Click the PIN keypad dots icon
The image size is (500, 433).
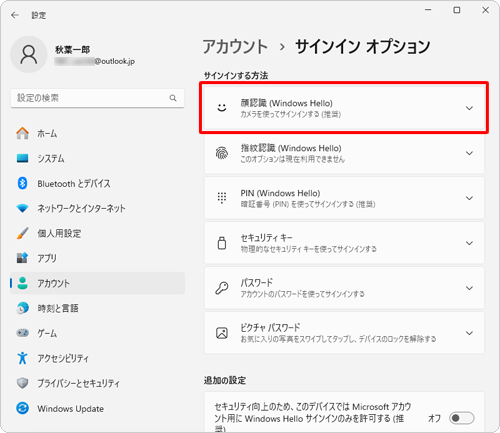click(222, 198)
